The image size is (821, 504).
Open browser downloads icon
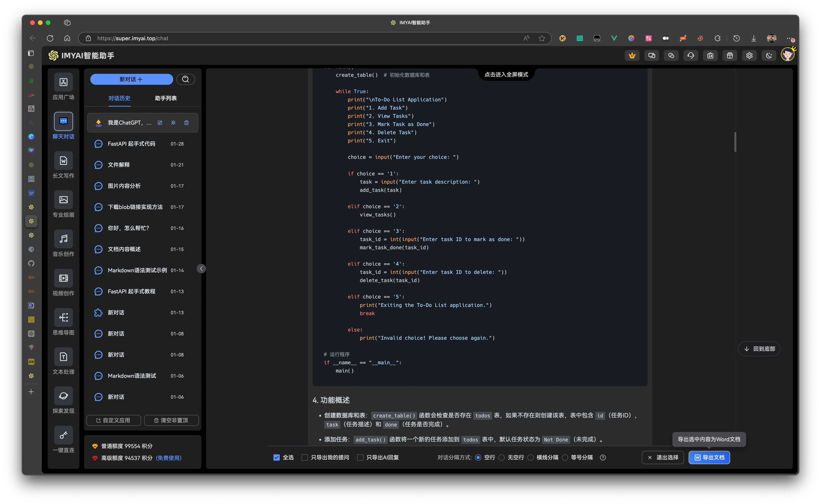point(753,38)
